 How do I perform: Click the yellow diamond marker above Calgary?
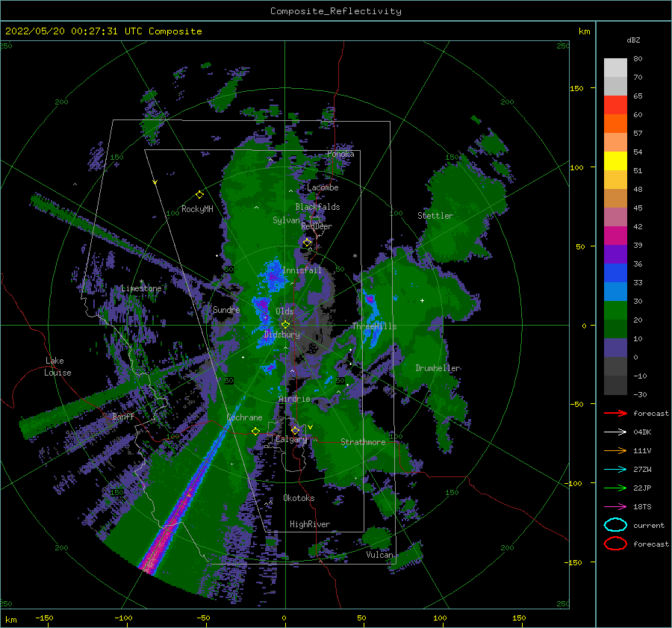click(x=295, y=430)
